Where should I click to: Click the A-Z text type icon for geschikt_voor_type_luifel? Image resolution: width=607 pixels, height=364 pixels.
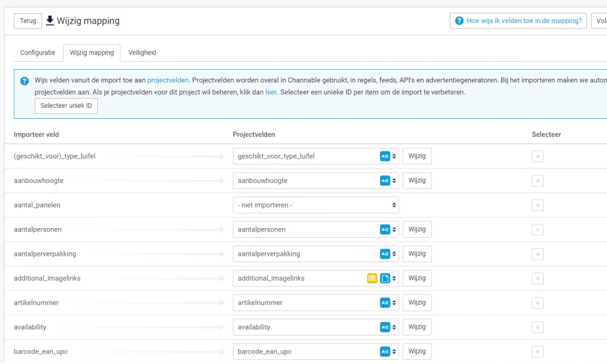pyautogui.click(x=385, y=157)
